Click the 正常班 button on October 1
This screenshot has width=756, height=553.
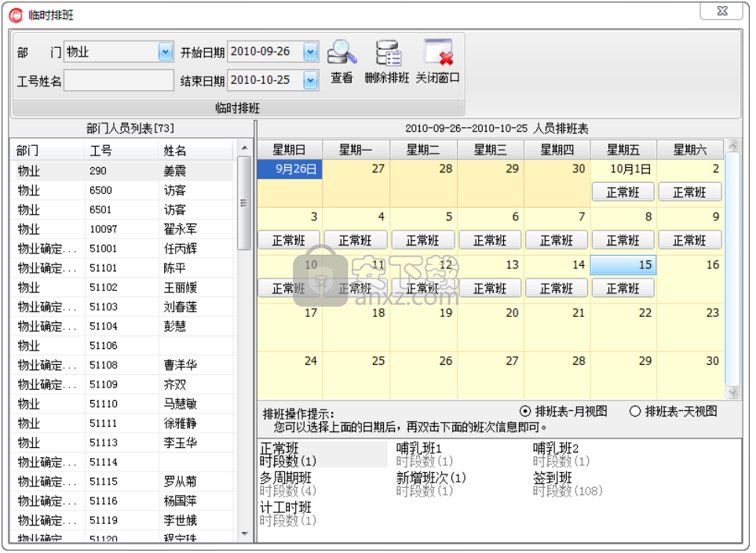coord(623,192)
